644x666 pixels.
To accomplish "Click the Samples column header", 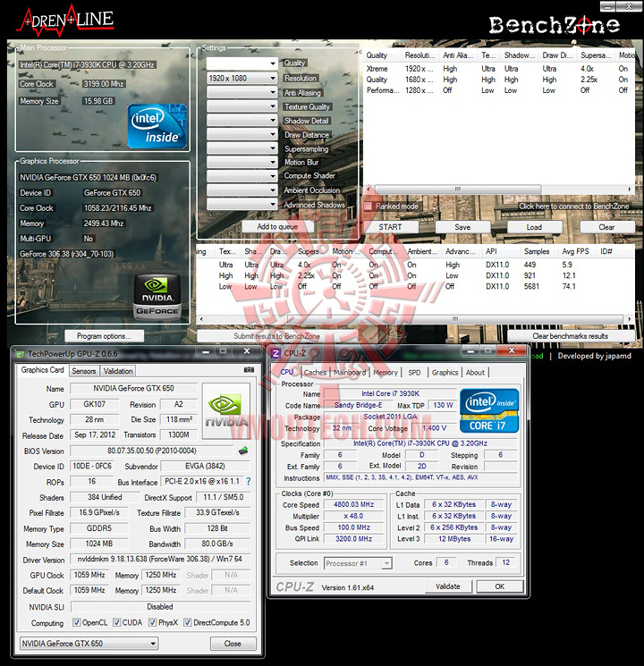I will pyautogui.click(x=537, y=251).
